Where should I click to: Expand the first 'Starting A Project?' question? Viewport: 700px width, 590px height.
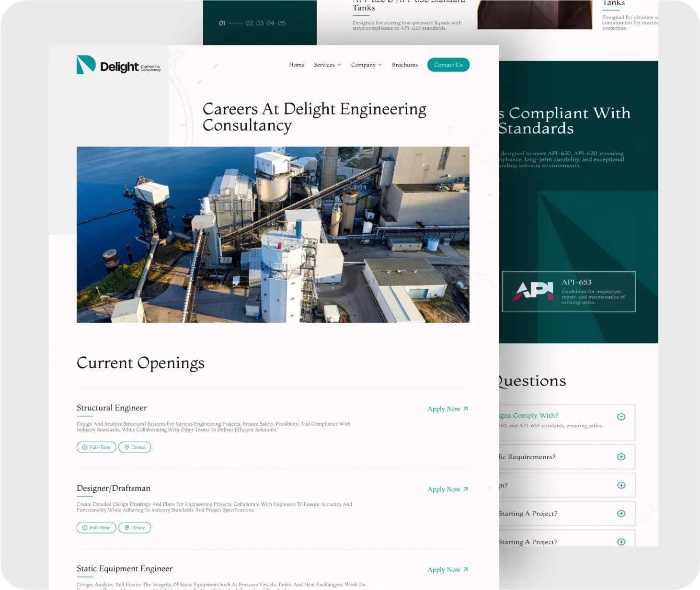621,513
